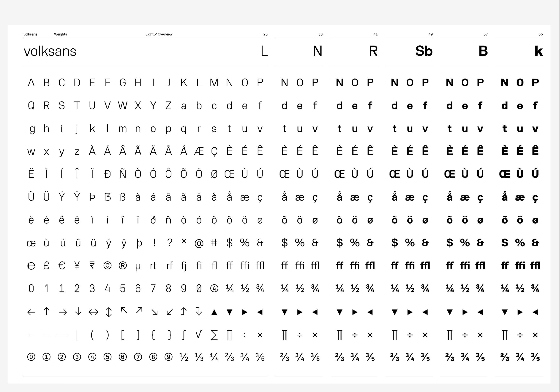The height and width of the screenshot is (392, 559).
Task: Click the circled zero ⓪ glyph
Action: [x=31, y=357]
